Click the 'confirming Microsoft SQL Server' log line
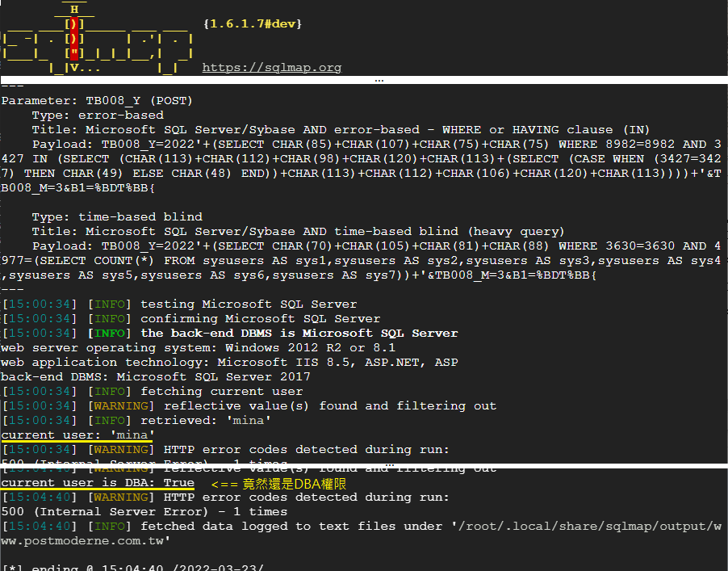 coord(190,319)
